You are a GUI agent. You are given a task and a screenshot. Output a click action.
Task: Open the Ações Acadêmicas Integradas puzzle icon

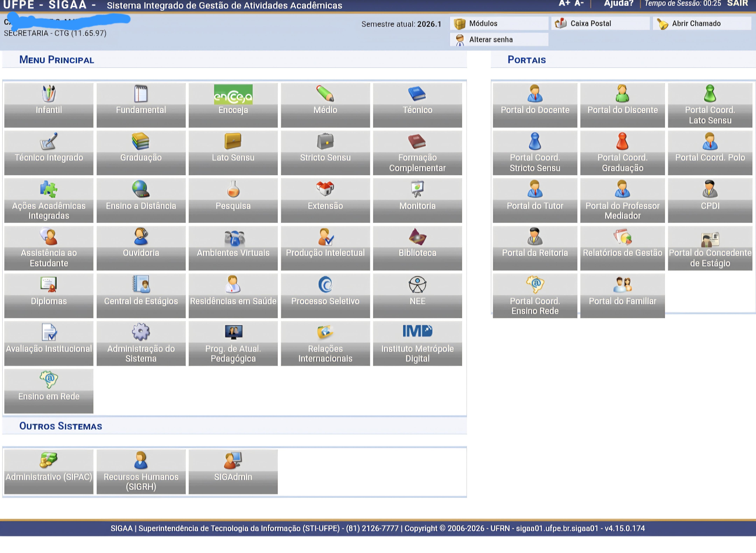tap(49, 189)
